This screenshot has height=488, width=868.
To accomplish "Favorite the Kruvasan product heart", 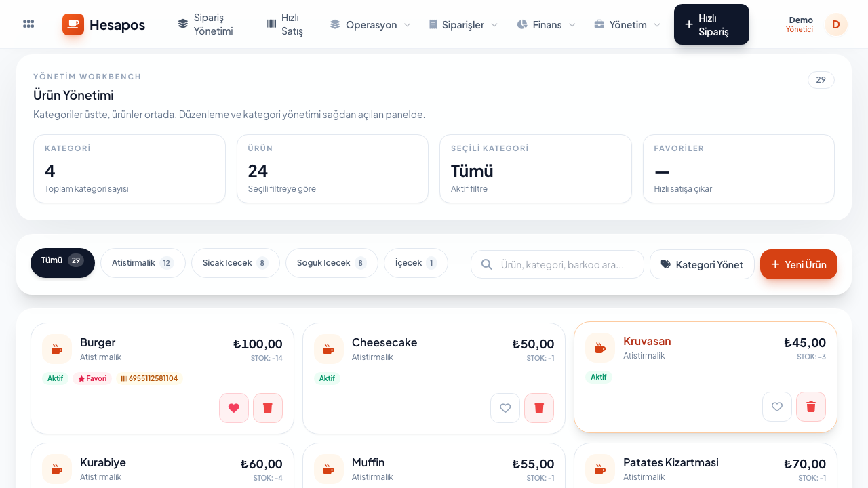I will click(x=777, y=407).
